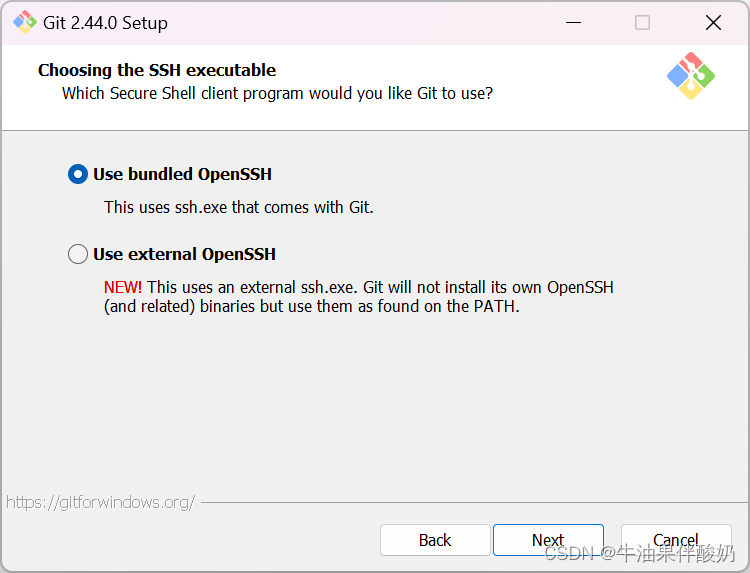Open the https://gitforwindows.org/ link

click(100, 502)
